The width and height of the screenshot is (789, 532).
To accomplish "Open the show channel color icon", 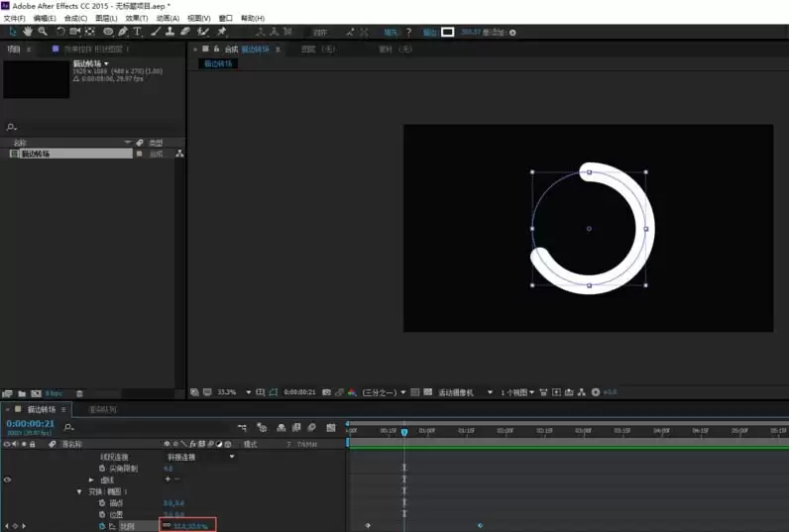I will pyautogui.click(x=352, y=392).
